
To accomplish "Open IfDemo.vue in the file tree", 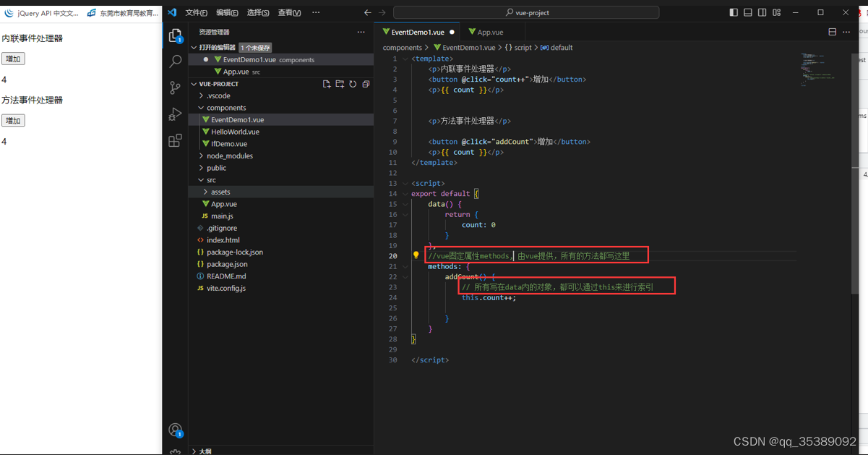I will click(x=229, y=144).
